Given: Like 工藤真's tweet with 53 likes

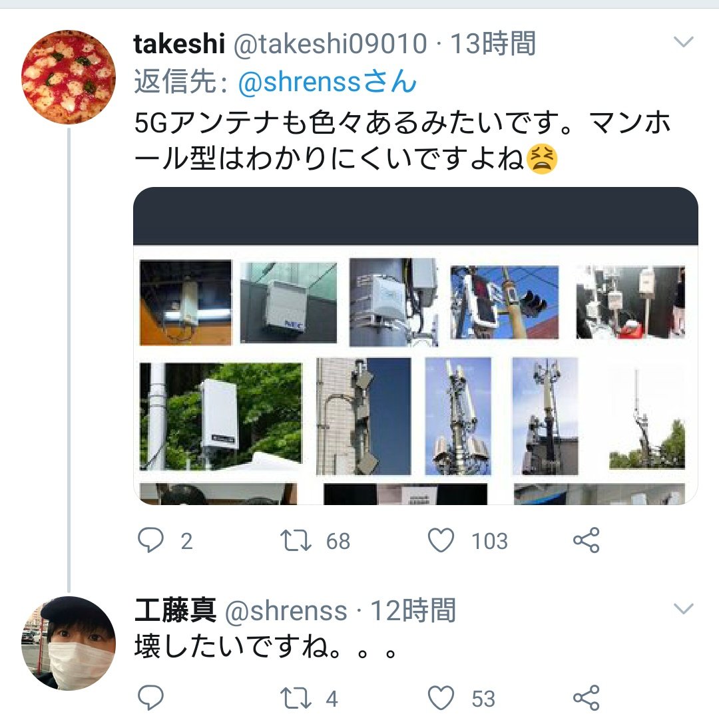Looking at the screenshot, I should tap(441, 698).
